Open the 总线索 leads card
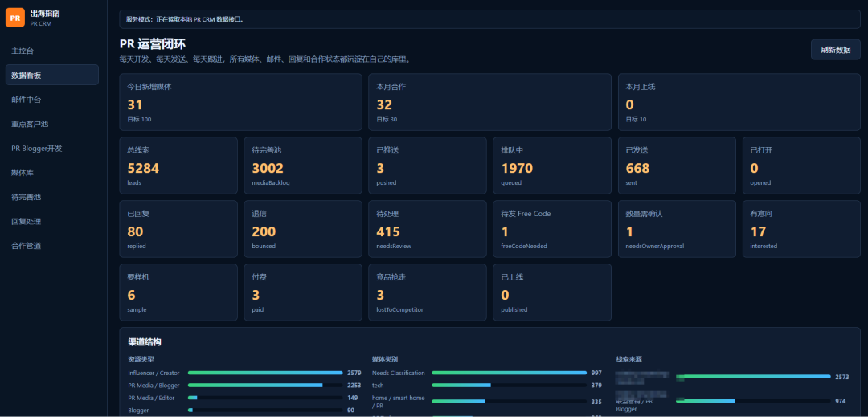This screenshot has height=417, width=868. 178,166
